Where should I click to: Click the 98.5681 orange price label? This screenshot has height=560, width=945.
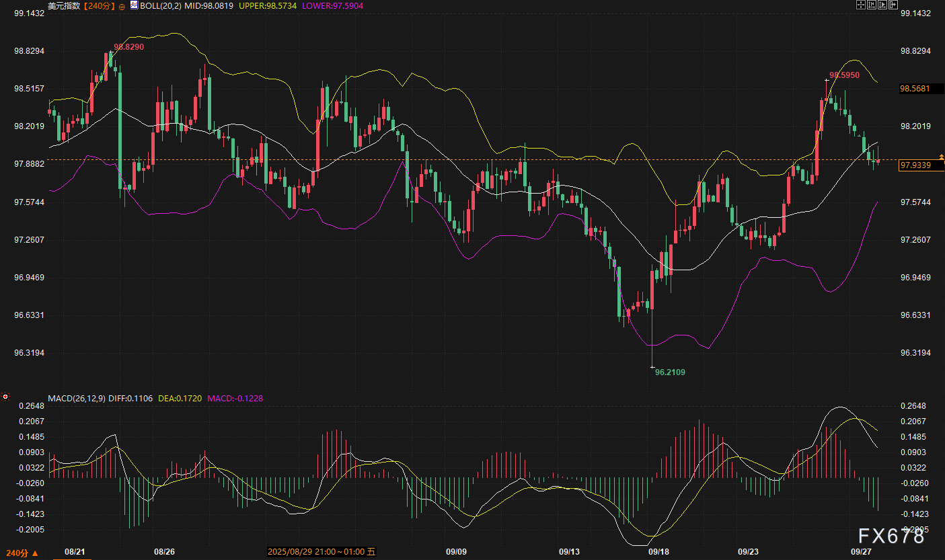915,88
